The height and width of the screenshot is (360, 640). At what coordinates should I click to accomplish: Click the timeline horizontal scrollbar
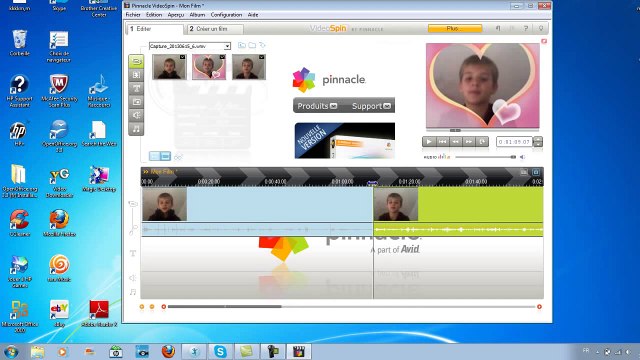[x=224, y=307]
